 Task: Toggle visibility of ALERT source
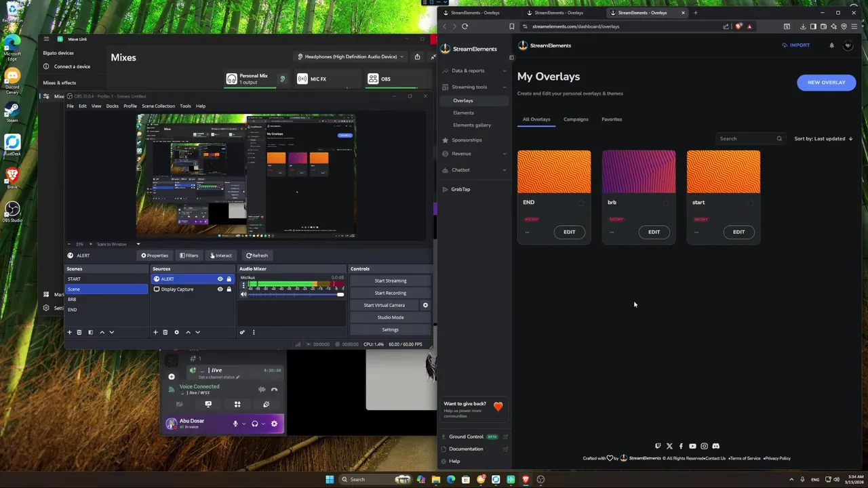220,279
